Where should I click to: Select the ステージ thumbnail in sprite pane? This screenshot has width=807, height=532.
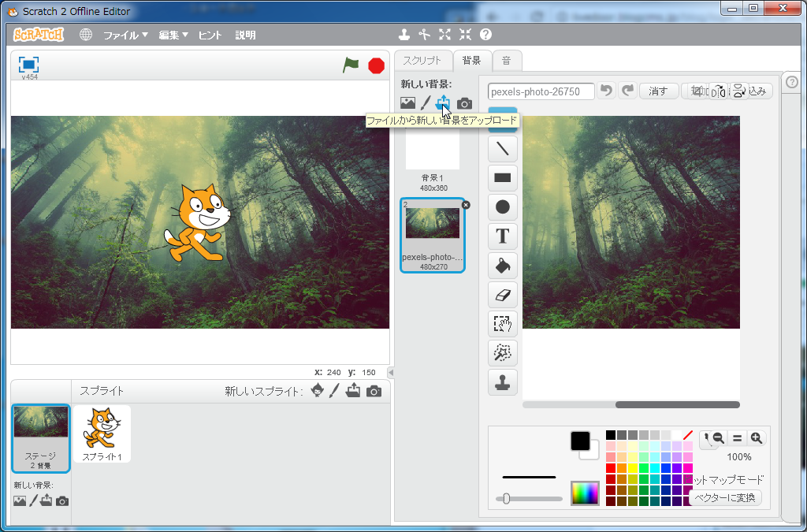[41, 438]
